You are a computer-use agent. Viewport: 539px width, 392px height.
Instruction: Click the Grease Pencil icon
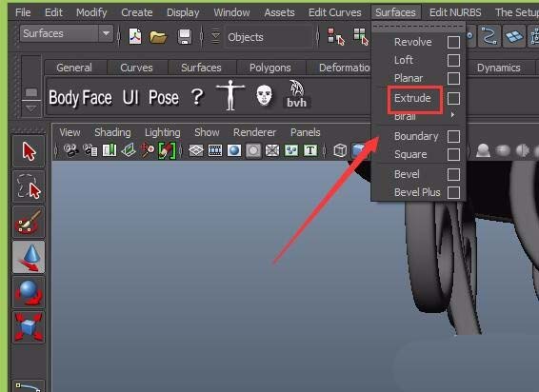pyautogui.click(x=167, y=151)
